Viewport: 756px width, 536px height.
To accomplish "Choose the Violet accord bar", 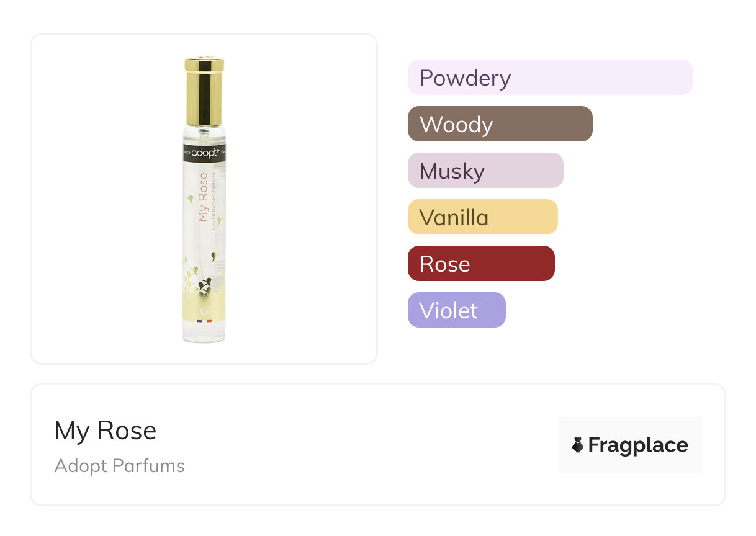I will tap(456, 310).
